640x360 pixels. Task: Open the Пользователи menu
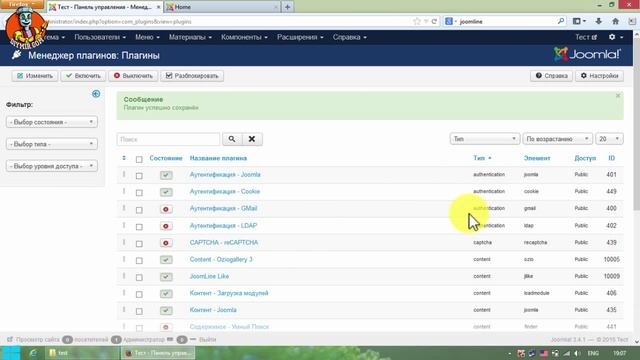(100, 37)
